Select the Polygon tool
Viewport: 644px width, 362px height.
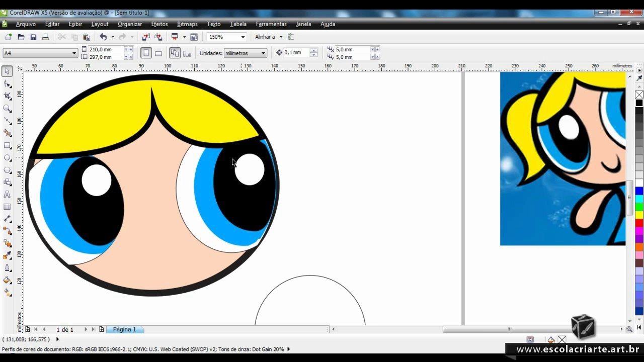[x=8, y=170]
